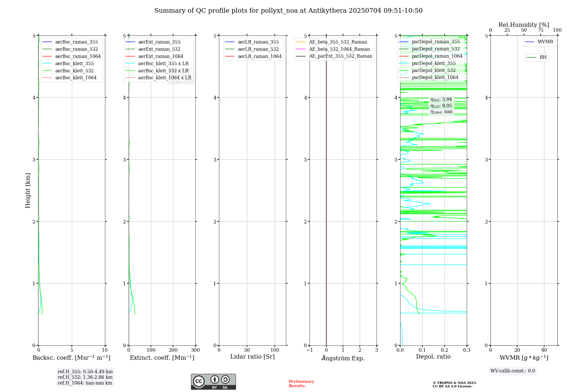This screenshot has width=577, height=392.
Task: Click the ref.H_532: 1.36-2.86 km text
Action: [x=85, y=377]
